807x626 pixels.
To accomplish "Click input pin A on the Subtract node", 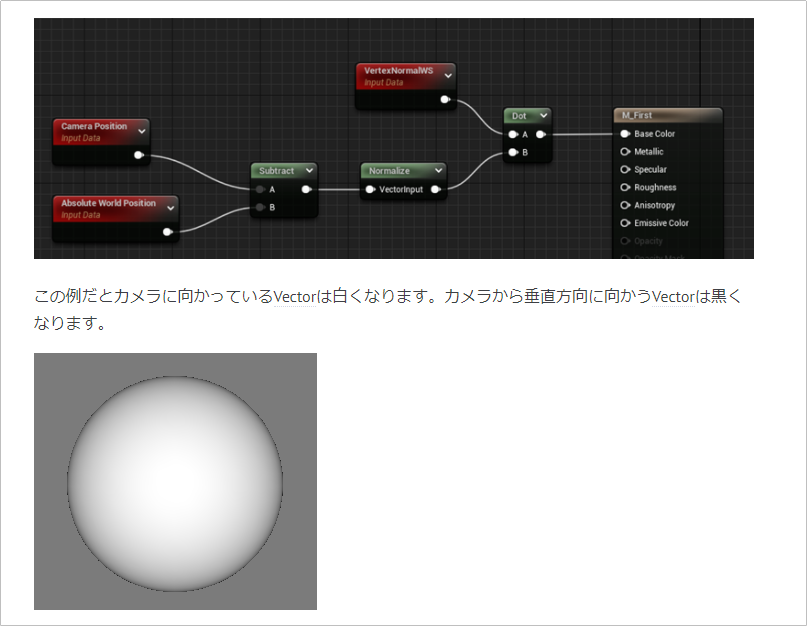I will pyautogui.click(x=260, y=190).
